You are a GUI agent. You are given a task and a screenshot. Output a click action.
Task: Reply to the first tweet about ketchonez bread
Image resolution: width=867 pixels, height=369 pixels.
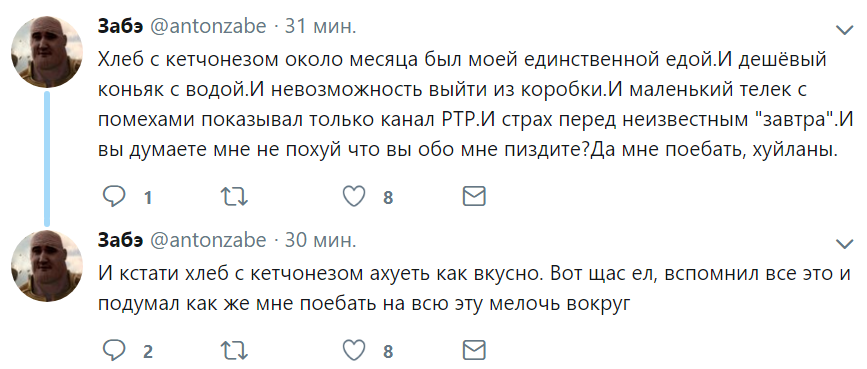[114, 196]
